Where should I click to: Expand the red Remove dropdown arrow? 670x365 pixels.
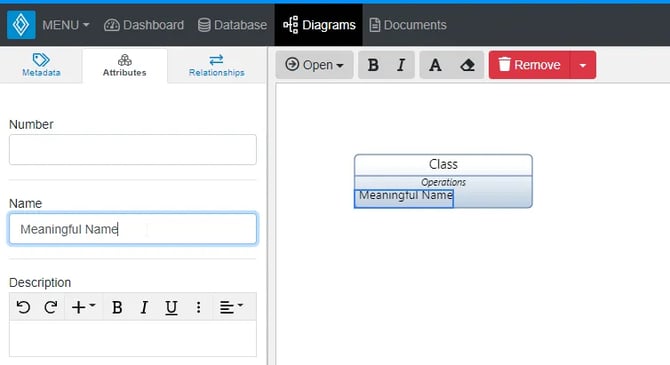[x=583, y=65]
